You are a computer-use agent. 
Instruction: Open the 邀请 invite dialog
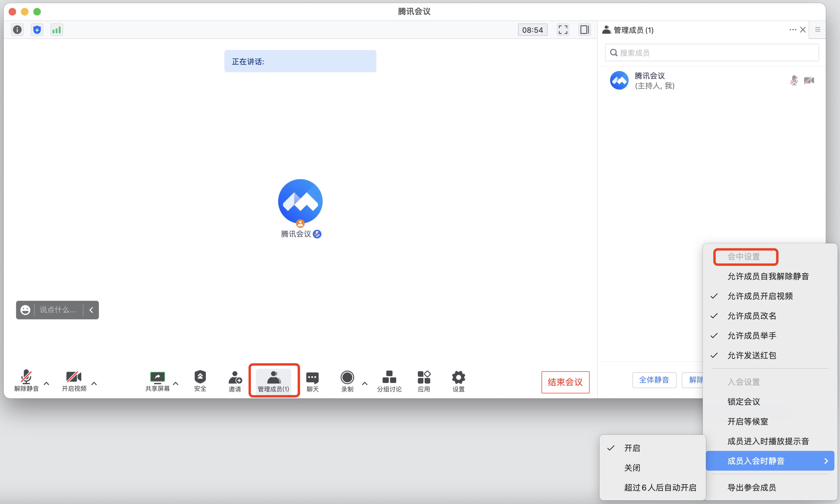point(235,381)
